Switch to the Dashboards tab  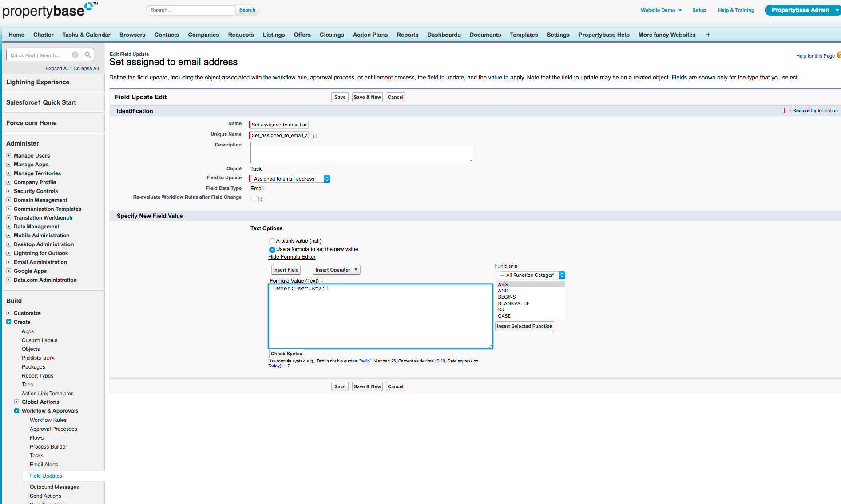[444, 35]
